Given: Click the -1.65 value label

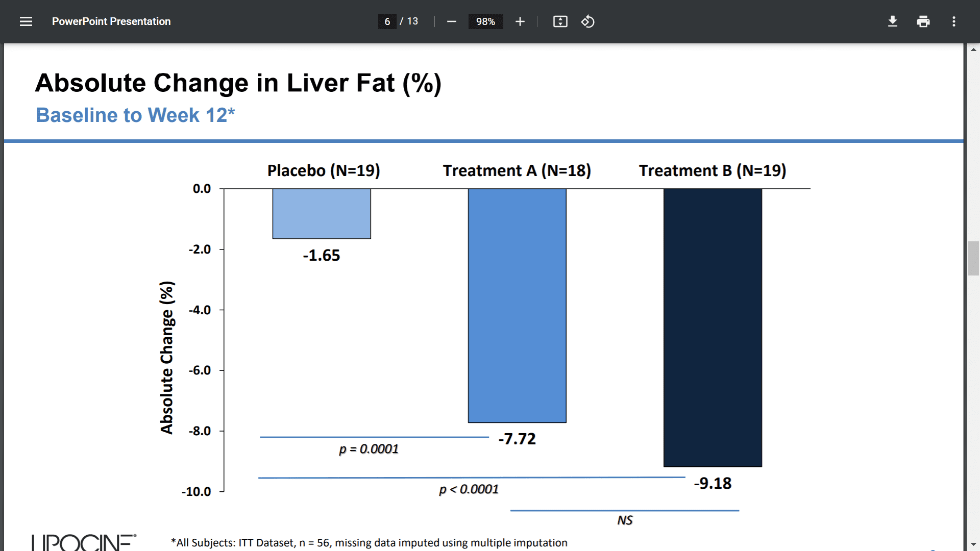Looking at the screenshot, I should coord(322,255).
